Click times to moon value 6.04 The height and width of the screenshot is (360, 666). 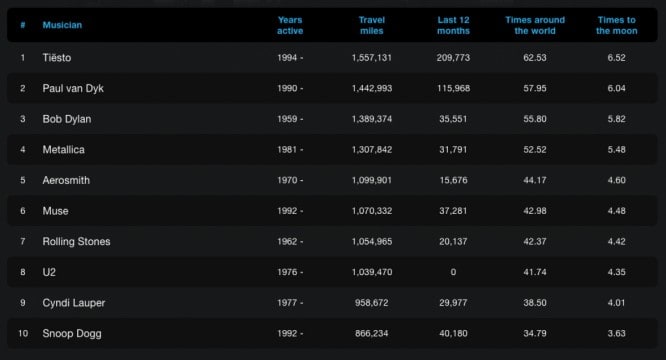pos(616,88)
